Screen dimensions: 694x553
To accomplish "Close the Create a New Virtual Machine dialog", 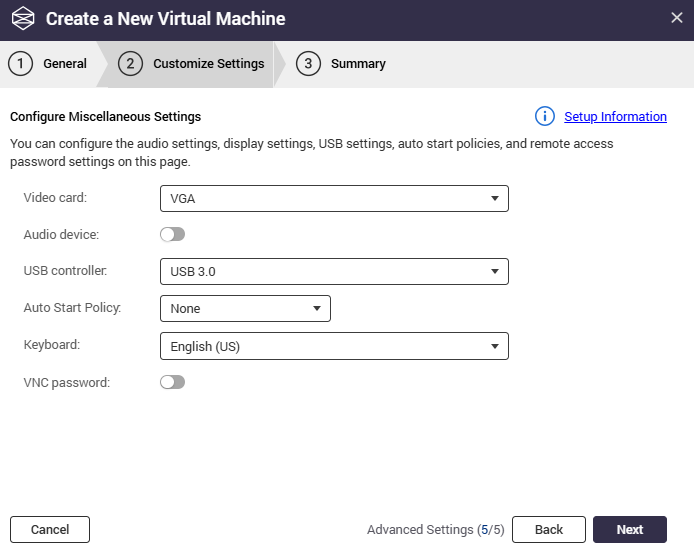I will tap(676, 18).
